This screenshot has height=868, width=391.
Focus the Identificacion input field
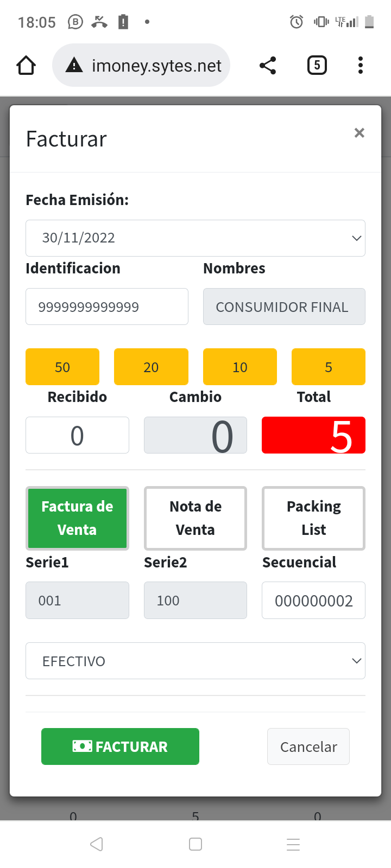[x=107, y=307]
